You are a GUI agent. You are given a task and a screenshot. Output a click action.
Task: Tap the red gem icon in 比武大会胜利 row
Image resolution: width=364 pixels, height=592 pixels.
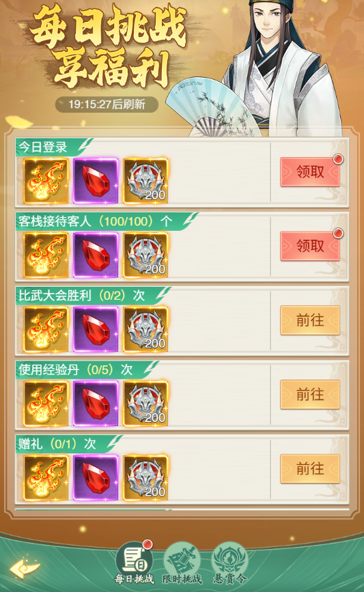tap(96, 329)
